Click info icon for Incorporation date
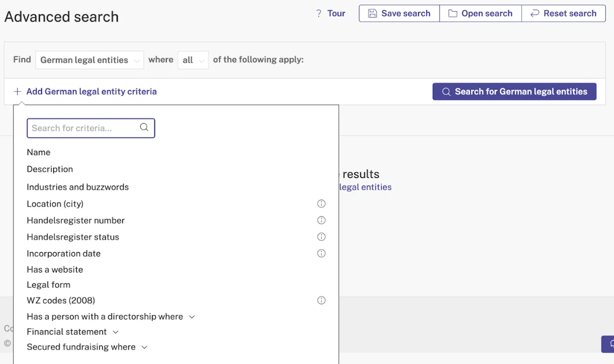 click(x=321, y=253)
